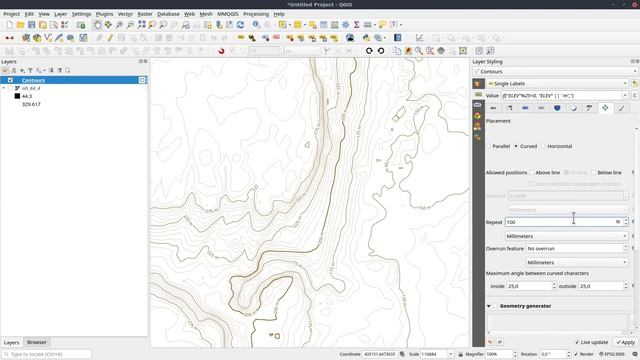Viewport: 640px width, 360px height.
Task: Select the Parallel placement option
Action: pos(489,146)
